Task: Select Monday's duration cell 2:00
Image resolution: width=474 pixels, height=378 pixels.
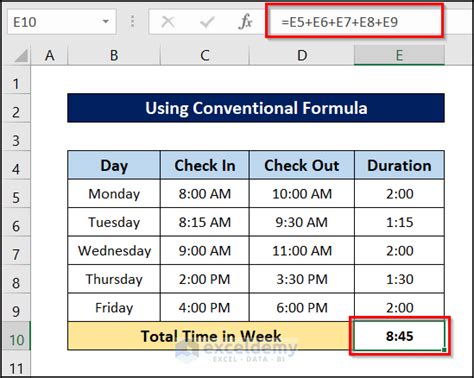Action: coord(399,194)
